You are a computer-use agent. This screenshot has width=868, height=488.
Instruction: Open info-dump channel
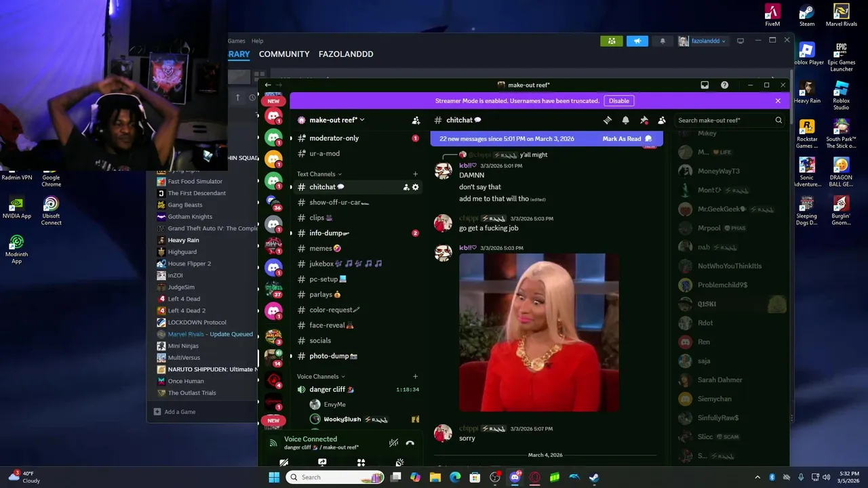pos(356,233)
